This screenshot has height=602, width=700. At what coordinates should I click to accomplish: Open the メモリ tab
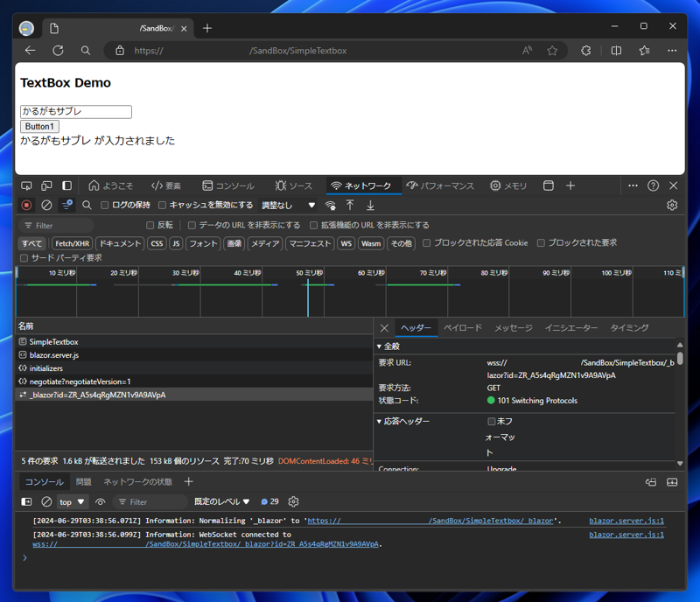[508, 185]
